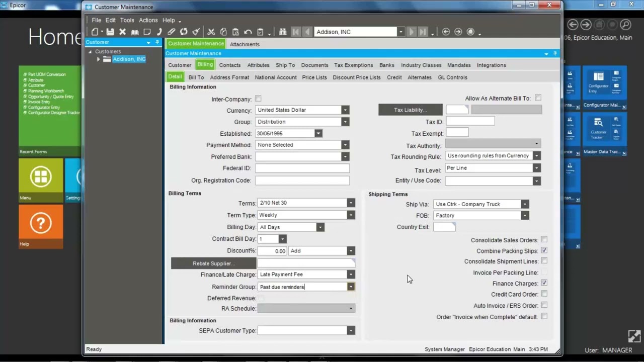Pin the Customer tree panel

coord(157,42)
